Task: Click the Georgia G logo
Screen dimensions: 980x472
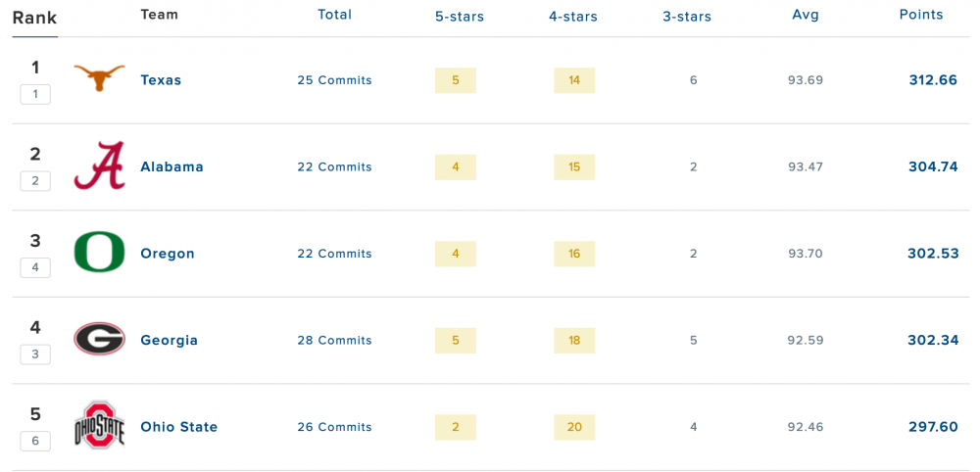Action: [99, 340]
